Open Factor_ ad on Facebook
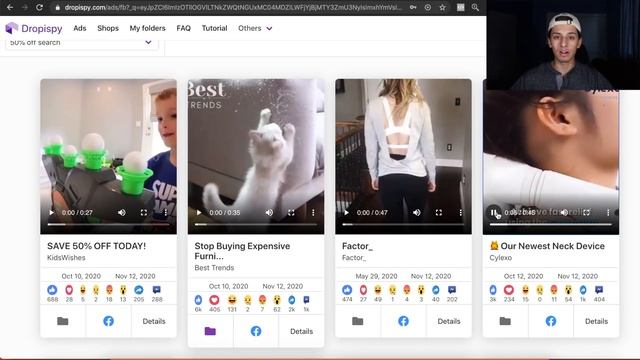This screenshot has height=360, width=640. point(403,321)
